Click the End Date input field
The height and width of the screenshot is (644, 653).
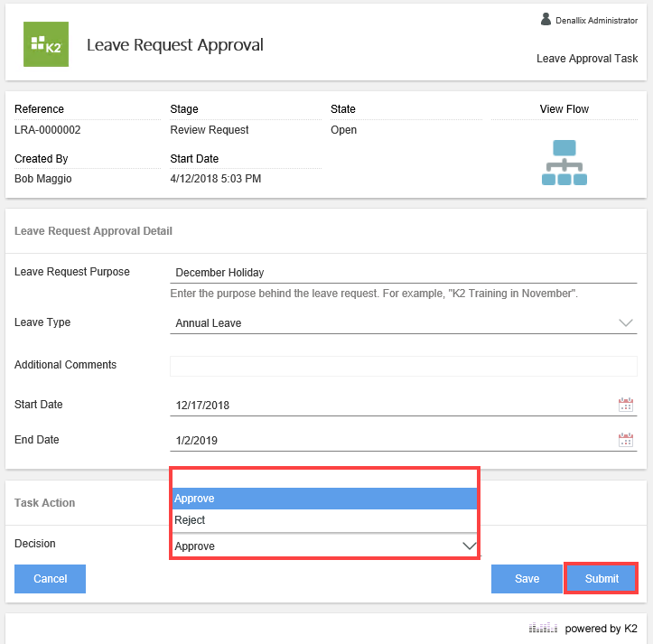(x=388, y=441)
